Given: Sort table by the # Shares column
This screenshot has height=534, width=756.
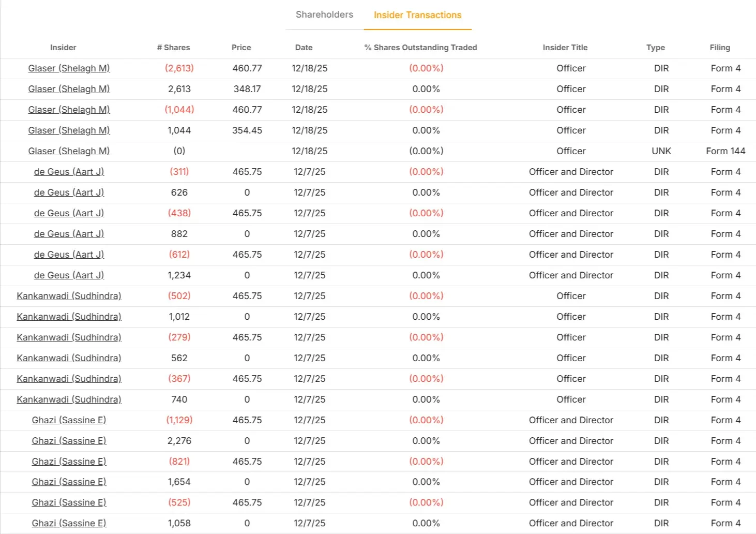Looking at the screenshot, I should point(173,47).
